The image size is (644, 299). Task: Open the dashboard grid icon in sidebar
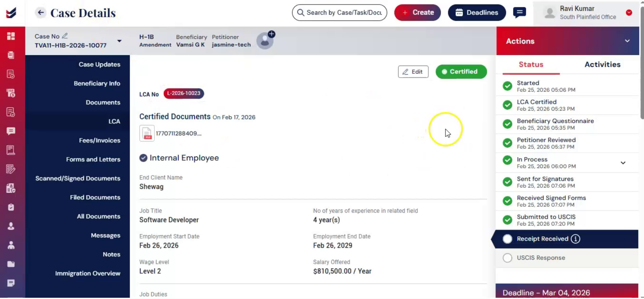click(x=11, y=36)
